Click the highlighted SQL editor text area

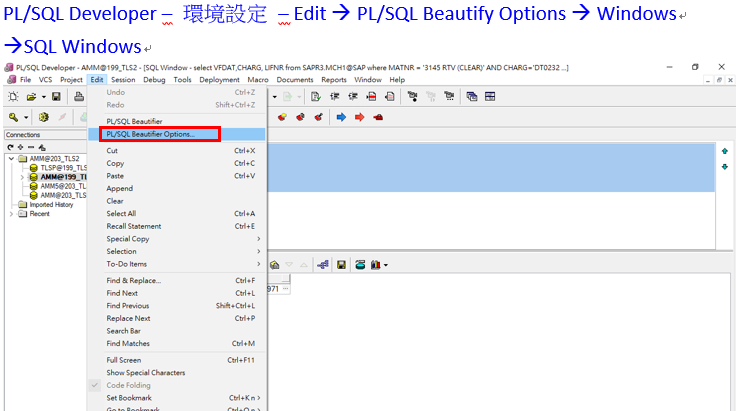(x=491, y=168)
